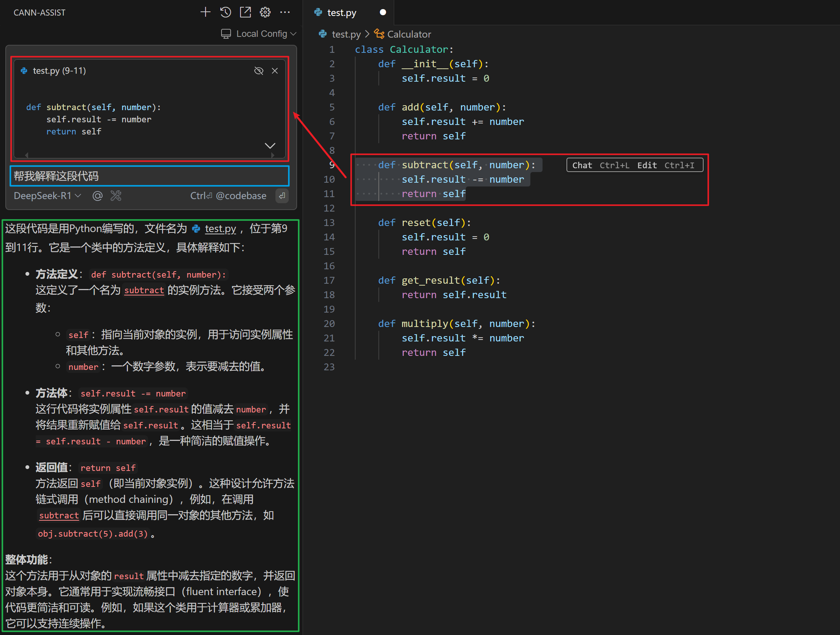Click Calculator in the breadcrumb

point(409,34)
